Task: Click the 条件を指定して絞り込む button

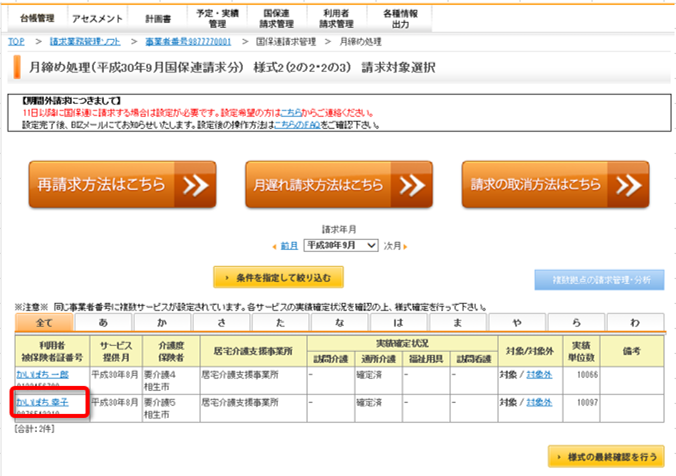Action: pyautogui.click(x=279, y=277)
